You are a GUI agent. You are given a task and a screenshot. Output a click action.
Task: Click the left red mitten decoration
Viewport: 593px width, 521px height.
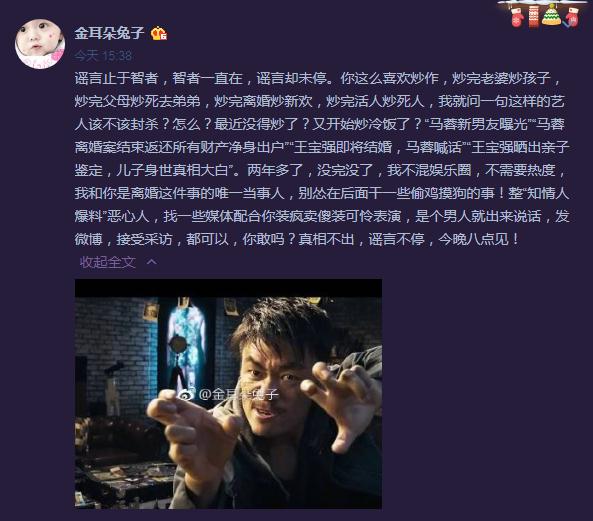(x=517, y=17)
